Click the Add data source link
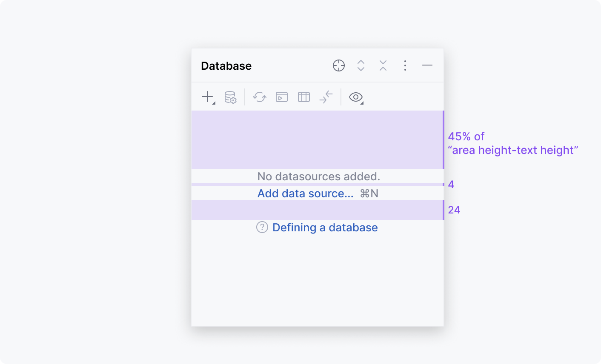The image size is (601, 364). [305, 193]
